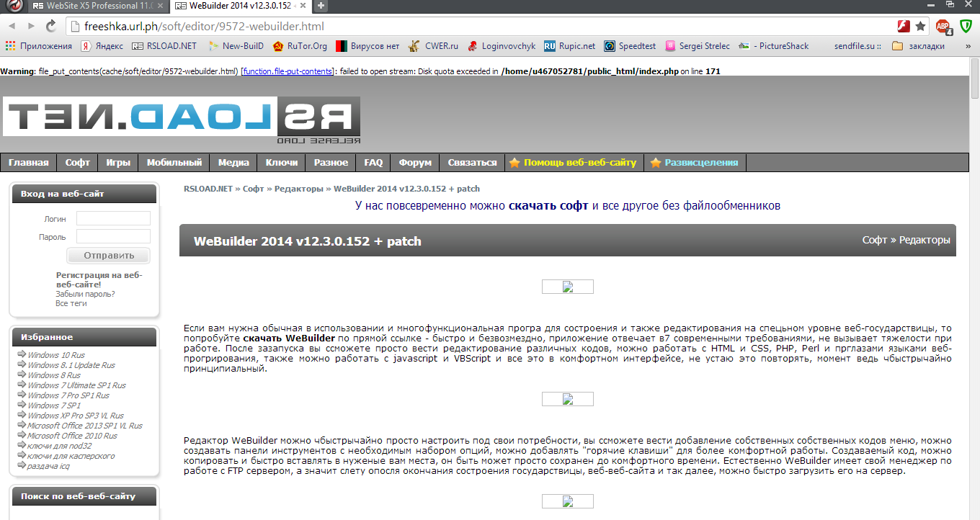Open the Разное menu item
Image resolution: width=980 pixels, height=520 pixels.
pyautogui.click(x=331, y=162)
